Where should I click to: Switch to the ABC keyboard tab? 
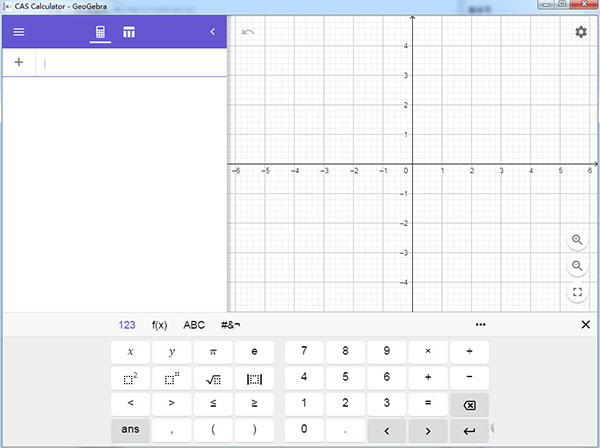pos(194,325)
